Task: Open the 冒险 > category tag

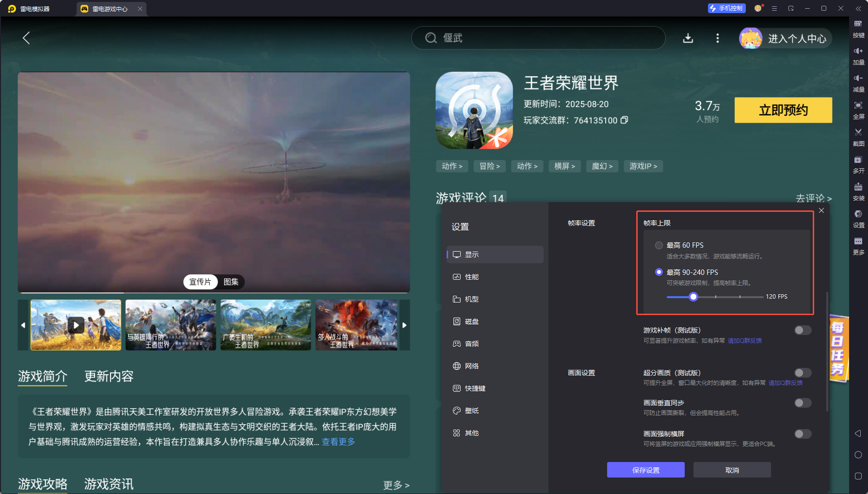Action: coord(490,166)
